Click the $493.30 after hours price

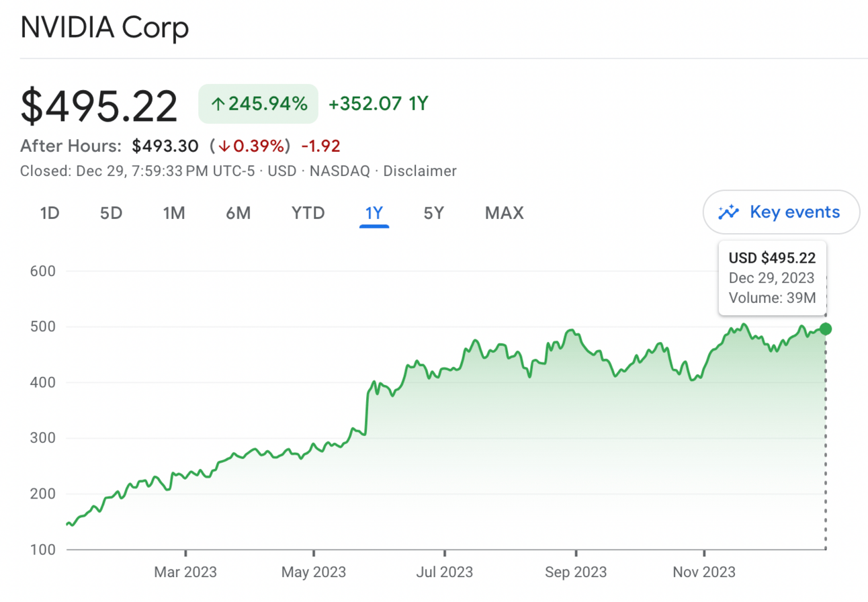click(x=166, y=146)
